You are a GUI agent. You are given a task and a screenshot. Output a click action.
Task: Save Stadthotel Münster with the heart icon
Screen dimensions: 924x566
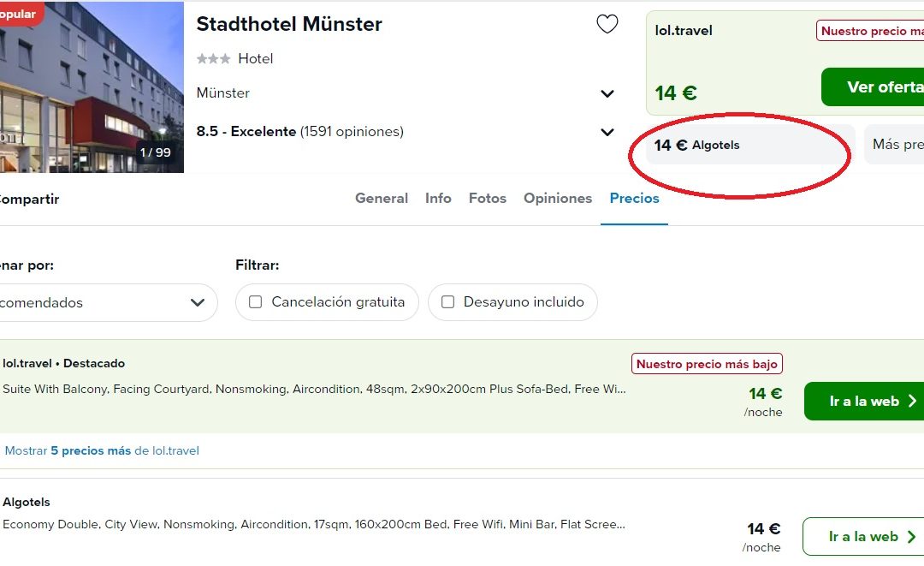(x=607, y=24)
